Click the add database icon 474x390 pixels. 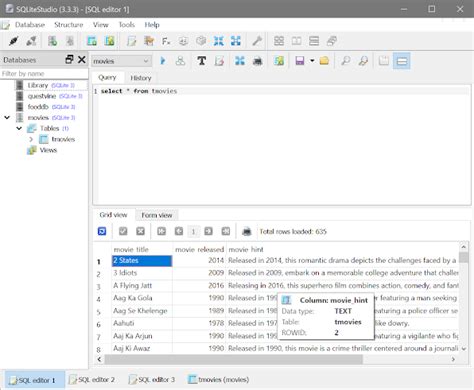[x=52, y=41]
